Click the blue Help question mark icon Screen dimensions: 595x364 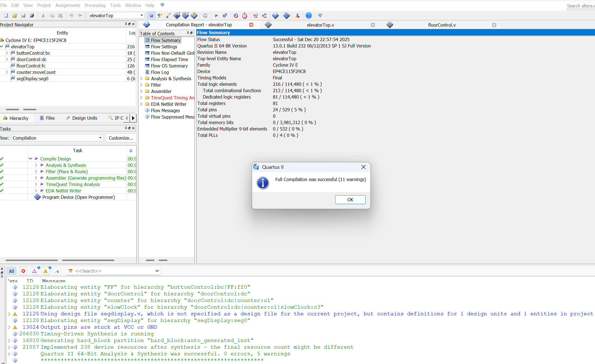pyautogui.click(x=308, y=16)
